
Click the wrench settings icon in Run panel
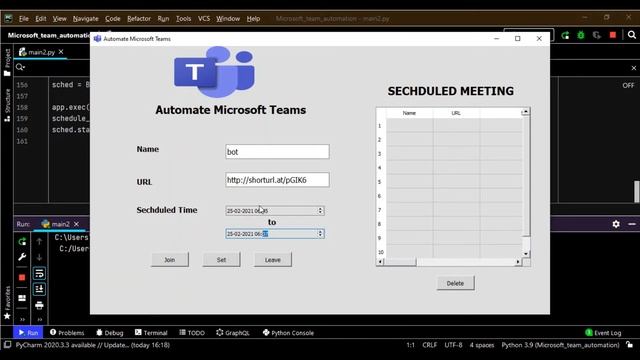click(x=22, y=257)
